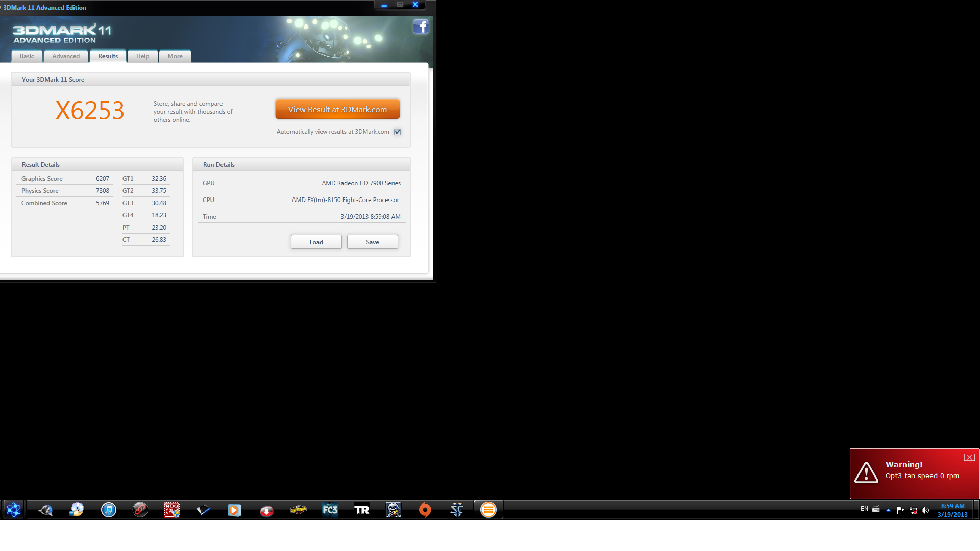Screen dimensions: 980x551
Task: Click the Tomb Raider taskbar icon
Action: [361, 509]
